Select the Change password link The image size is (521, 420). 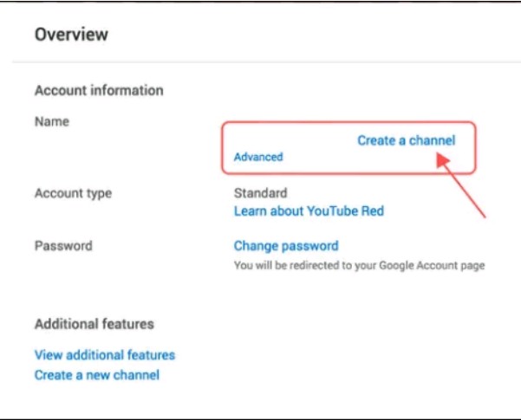click(x=286, y=246)
